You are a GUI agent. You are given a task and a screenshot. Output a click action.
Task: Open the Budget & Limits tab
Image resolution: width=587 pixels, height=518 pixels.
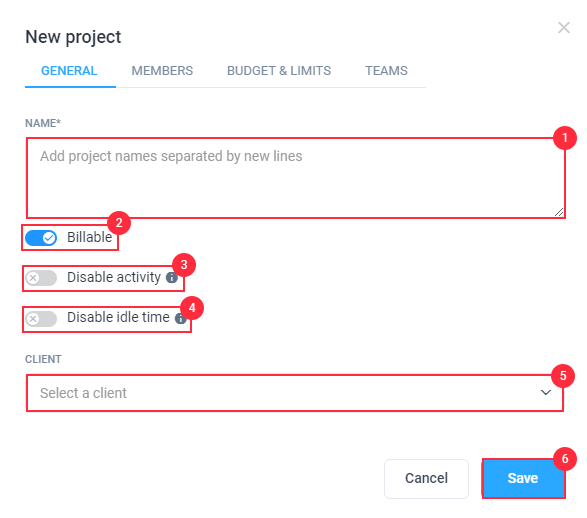[x=279, y=71]
